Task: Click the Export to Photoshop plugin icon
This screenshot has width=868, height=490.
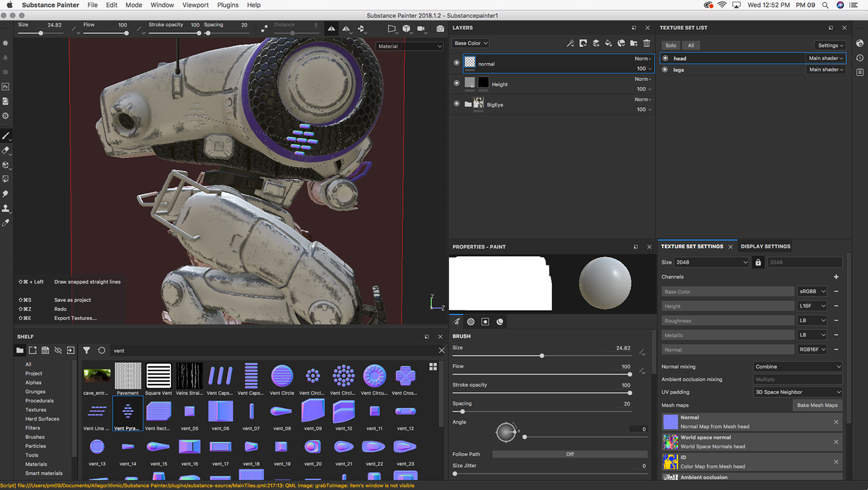Action: [6, 87]
